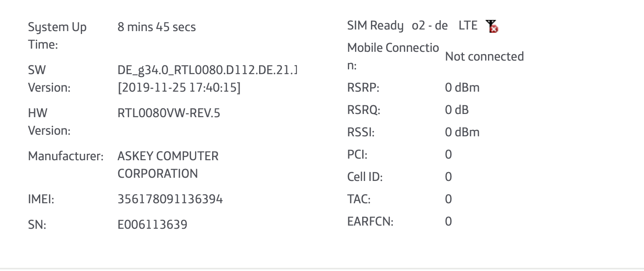
Task: Click the Mobile Connection label
Action: point(393,57)
